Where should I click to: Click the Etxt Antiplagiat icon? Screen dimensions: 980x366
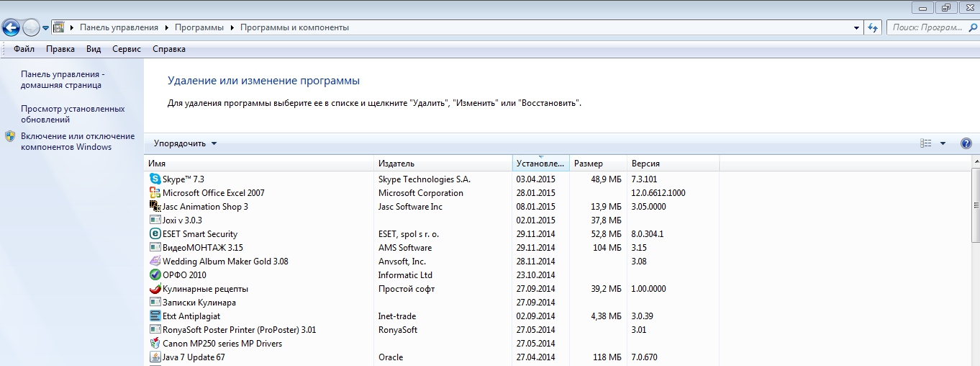pos(155,316)
